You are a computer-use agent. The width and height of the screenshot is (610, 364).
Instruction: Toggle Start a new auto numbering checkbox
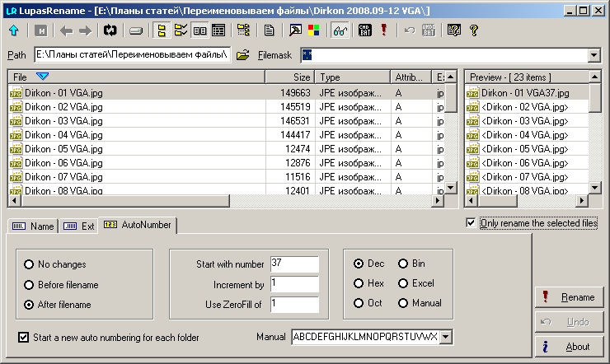point(23,337)
